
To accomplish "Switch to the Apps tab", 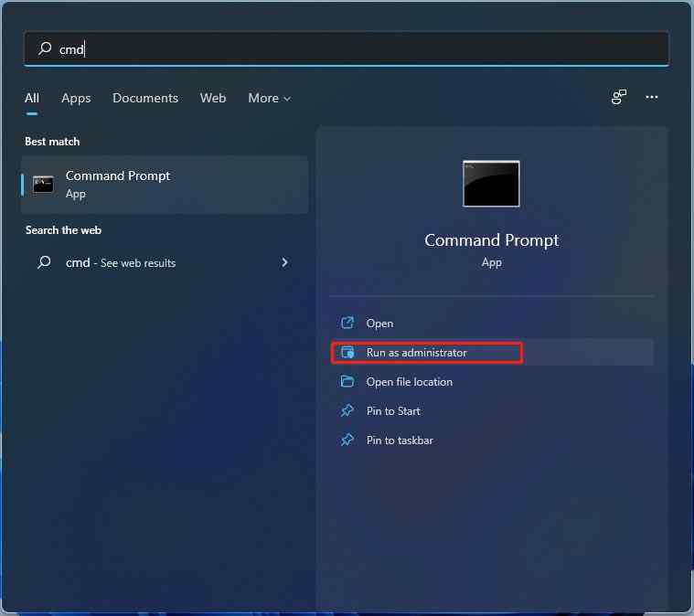I will (x=76, y=98).
